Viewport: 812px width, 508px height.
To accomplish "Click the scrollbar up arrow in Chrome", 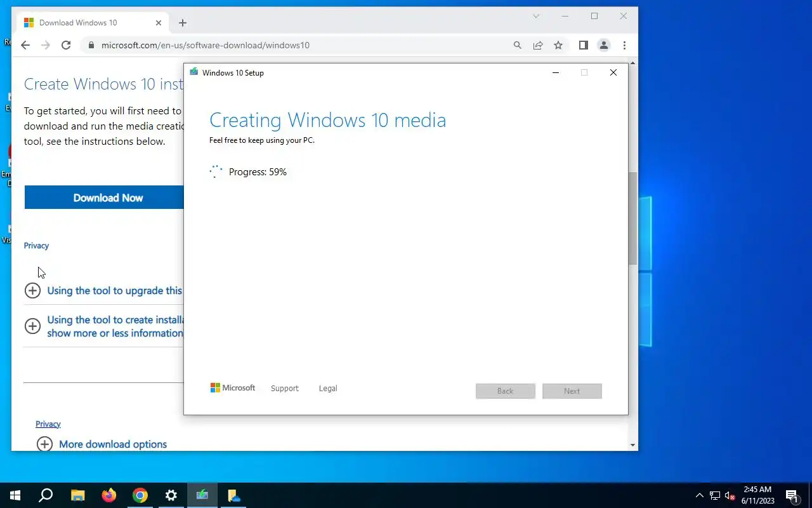I will (632, 63).
